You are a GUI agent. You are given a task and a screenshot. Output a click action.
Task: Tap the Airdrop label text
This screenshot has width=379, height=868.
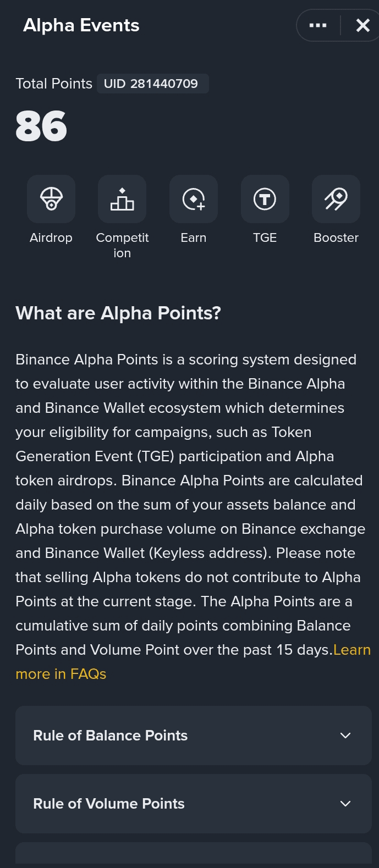pos(51,237)
